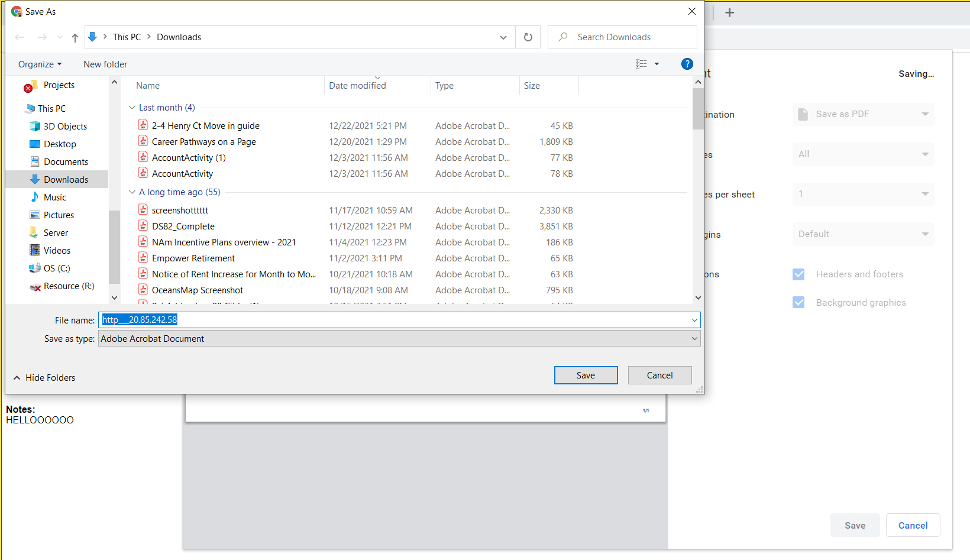Refresh the Downloads folder view
The height and width of the screenshot is (560, 970).
tap(528, 37)
